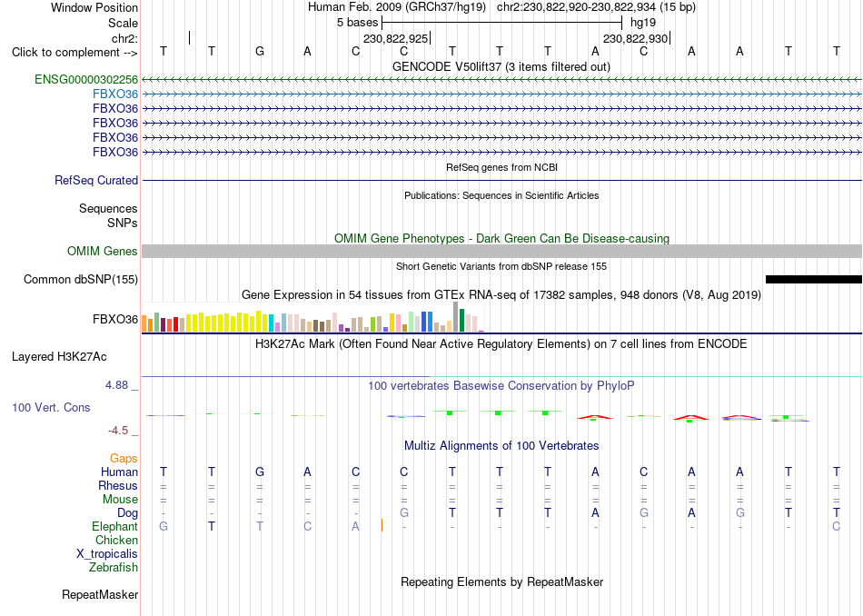Click the OMIM Genes track label

pos(102,251)
